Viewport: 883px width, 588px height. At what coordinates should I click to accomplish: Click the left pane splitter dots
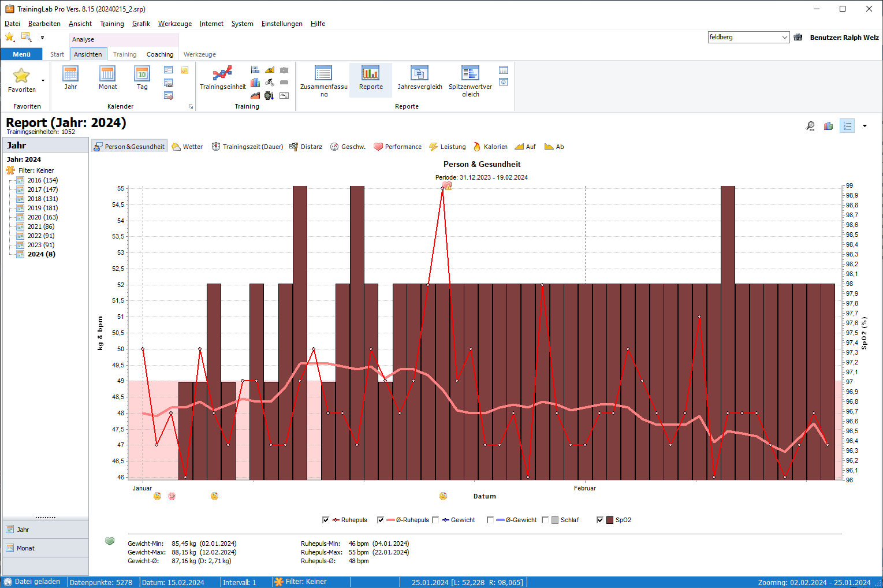[x=46, y=518]
